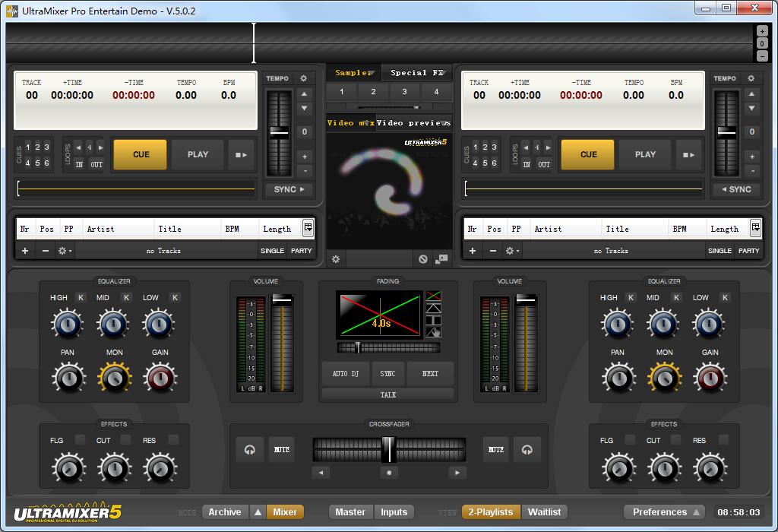Add track with left playlist plus icon
The image size is (778, 532).
point(25,251)
